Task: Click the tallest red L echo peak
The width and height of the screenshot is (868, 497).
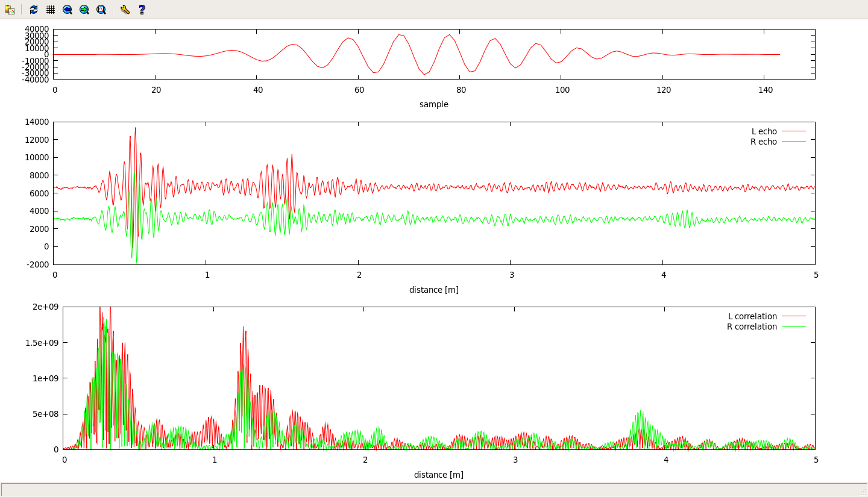Action: [x=135, y=129]
